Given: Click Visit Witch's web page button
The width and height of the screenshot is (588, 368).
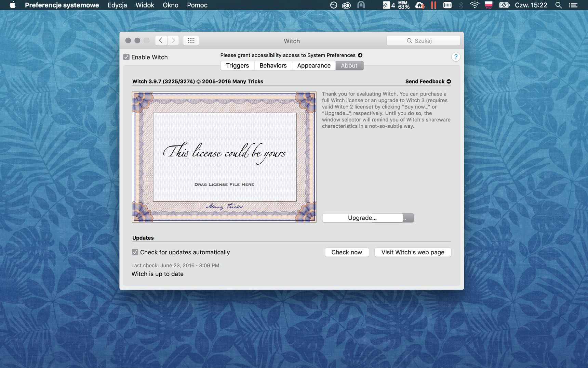Looking at the screenshot, I should coord(413,252).
